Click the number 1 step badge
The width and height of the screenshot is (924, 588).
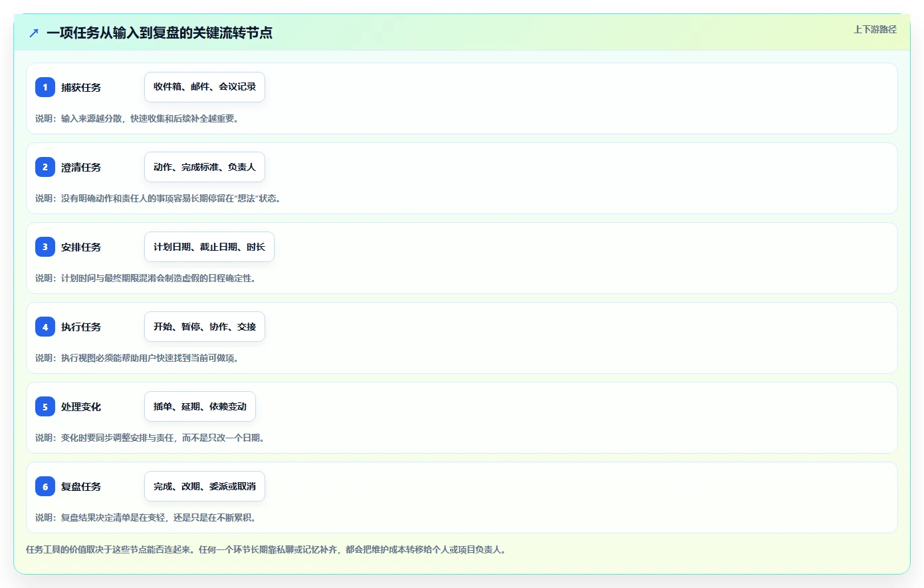click(45, 87)
